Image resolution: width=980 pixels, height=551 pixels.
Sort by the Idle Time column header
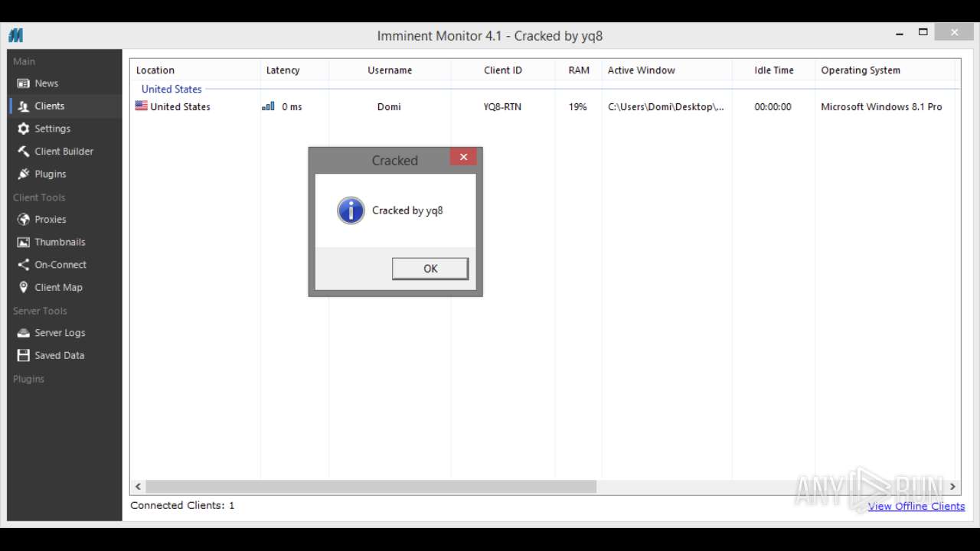(x=773, y=70)
